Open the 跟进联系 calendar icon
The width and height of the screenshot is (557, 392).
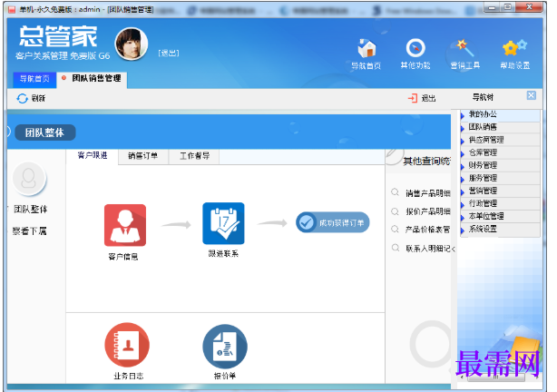pyautogui.click(x=223, y=223)
